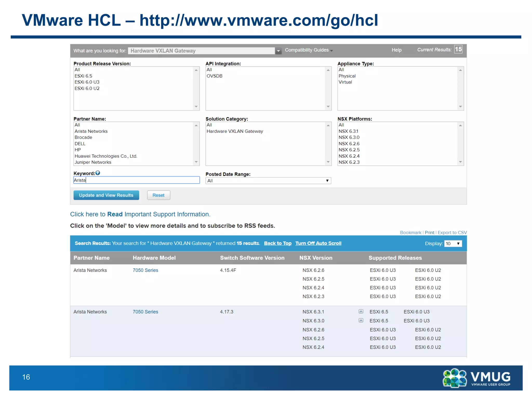Select NSX 6.3.0 in NSX Platforms list

[349, 137]
